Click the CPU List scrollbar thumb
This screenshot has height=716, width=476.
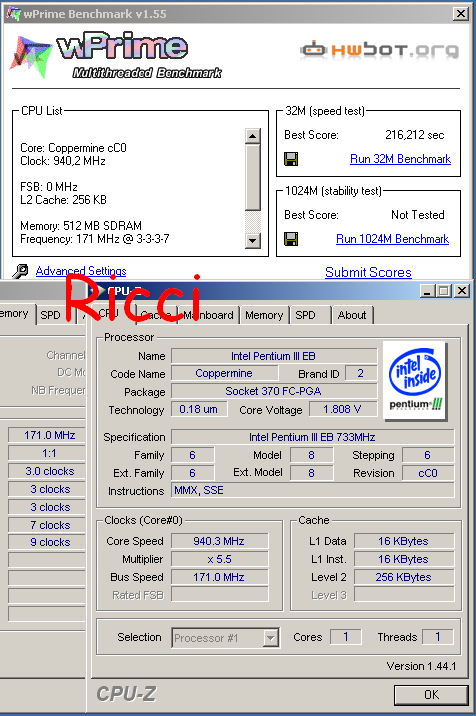tap(253, 177)
